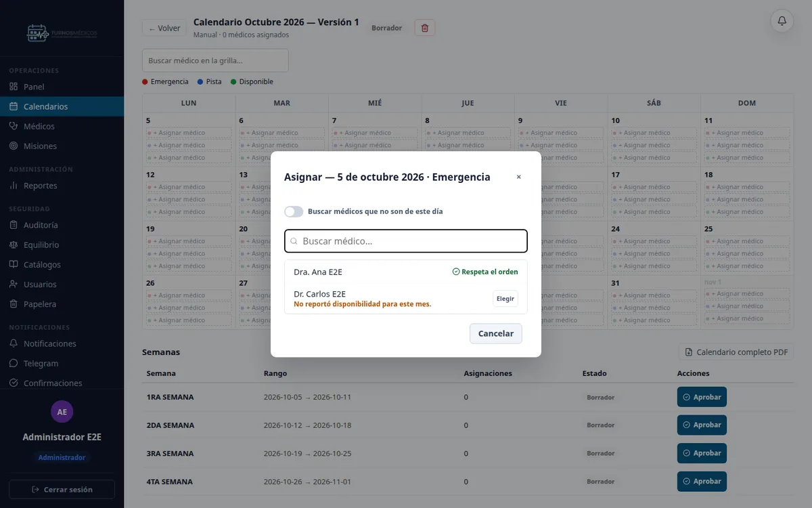Click Borrador status of 1RA SEMANA
This screenshot has width=812, height=508.
click(601, 398)
